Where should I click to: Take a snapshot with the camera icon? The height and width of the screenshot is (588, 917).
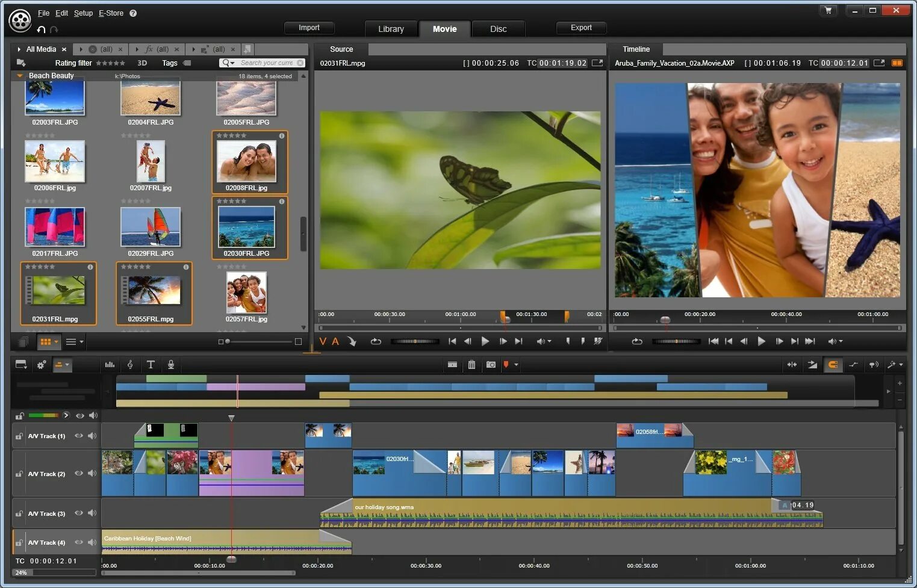491,365
